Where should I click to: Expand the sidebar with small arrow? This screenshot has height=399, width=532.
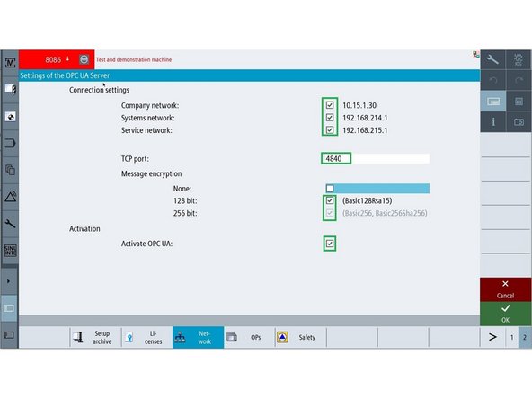pyautogui.click(x=8, y=281)
